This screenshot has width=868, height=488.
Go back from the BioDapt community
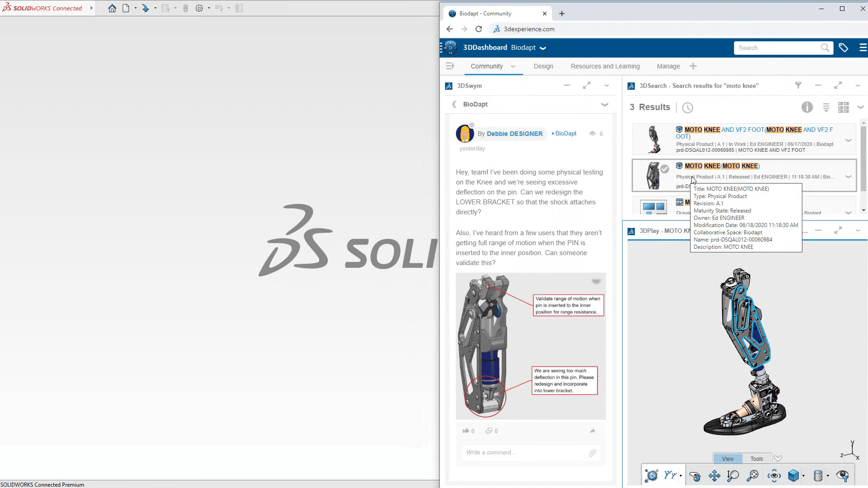coord(454,104)
